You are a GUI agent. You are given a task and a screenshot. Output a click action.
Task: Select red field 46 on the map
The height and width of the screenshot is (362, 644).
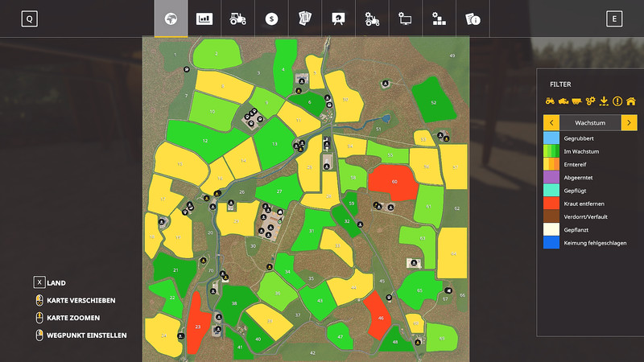click(378, 316)
